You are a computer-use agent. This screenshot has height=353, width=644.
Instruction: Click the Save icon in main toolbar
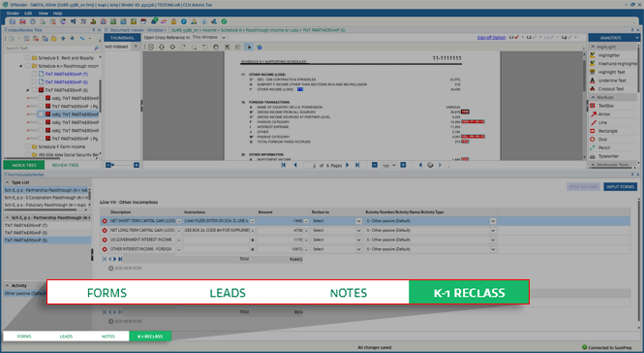[x=13, y=21]
